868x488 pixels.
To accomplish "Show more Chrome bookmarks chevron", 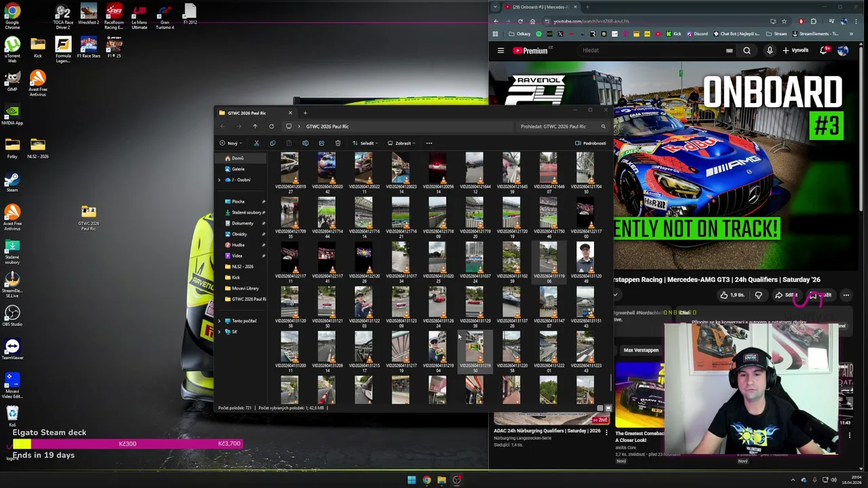I will pyautogui.click(x=851, y=34).
